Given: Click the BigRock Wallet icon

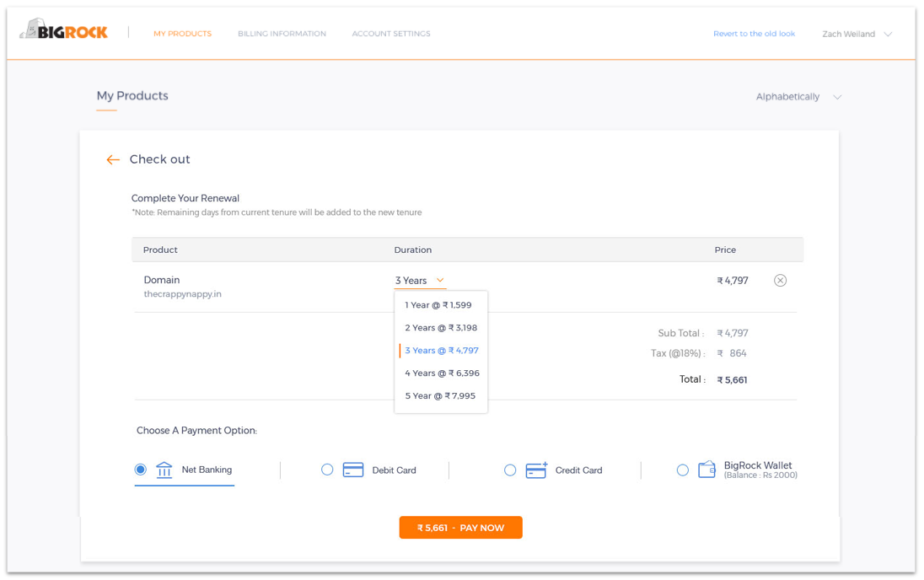Looking at the screenshot, I should pyautogui.click(x=706, y=470).
